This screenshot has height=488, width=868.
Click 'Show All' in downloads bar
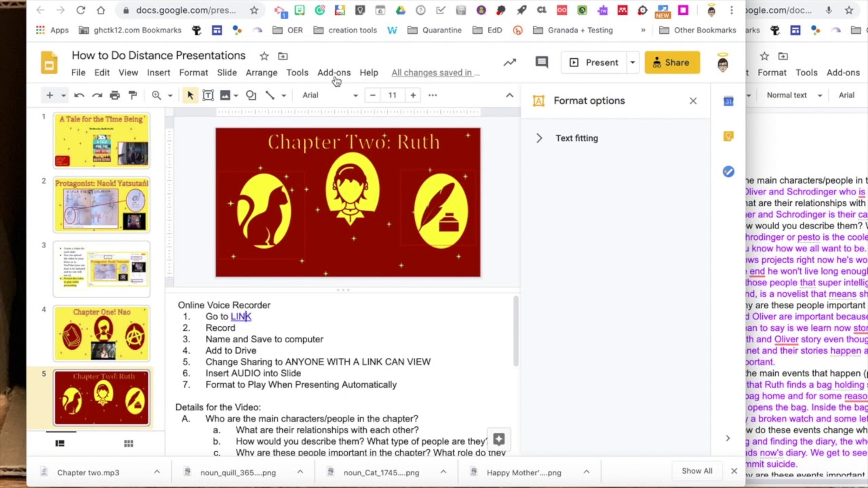click(x=697, y=471)
